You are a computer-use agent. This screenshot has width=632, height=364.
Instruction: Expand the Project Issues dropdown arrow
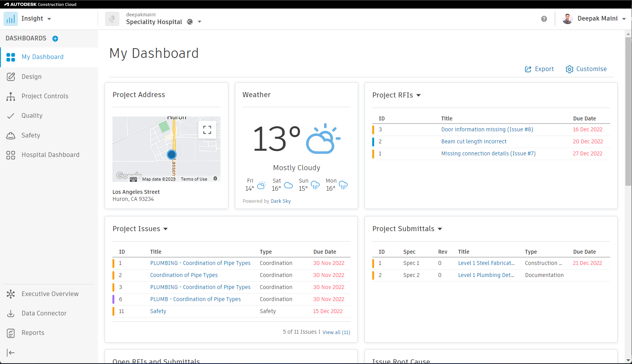tap(165, 229)
